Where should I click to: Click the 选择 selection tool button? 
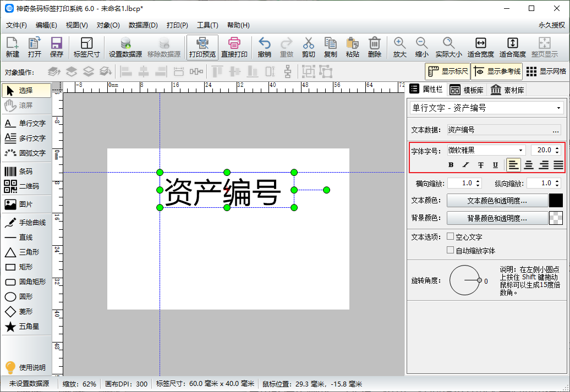point(26,91)
